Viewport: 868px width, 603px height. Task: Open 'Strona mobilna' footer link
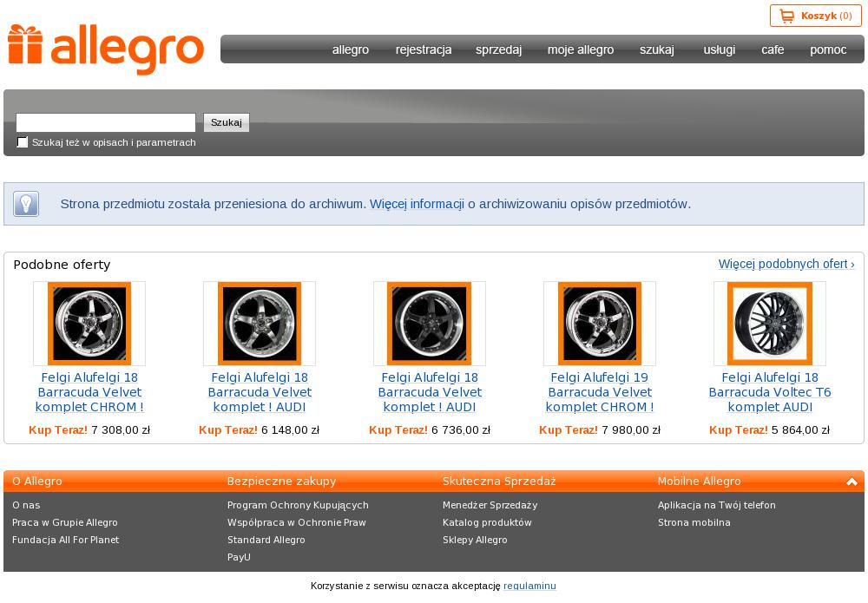coord(694,523)
